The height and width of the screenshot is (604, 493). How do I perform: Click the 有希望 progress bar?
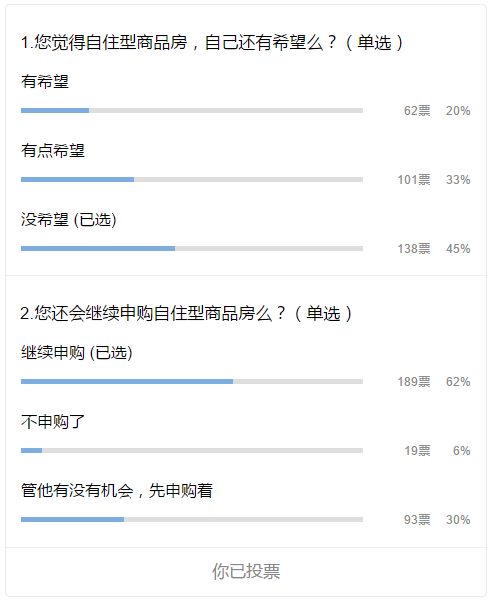[x=192, y=111]
